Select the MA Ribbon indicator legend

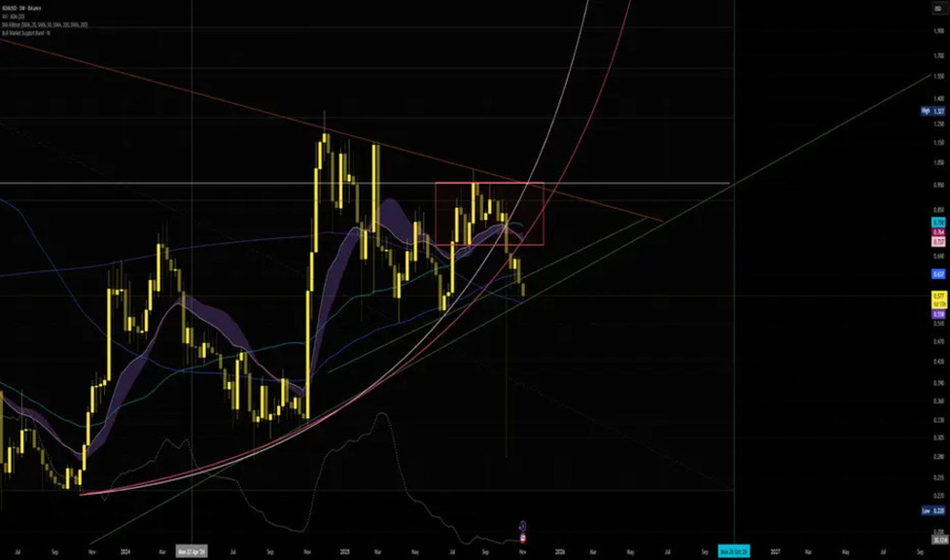44,22
